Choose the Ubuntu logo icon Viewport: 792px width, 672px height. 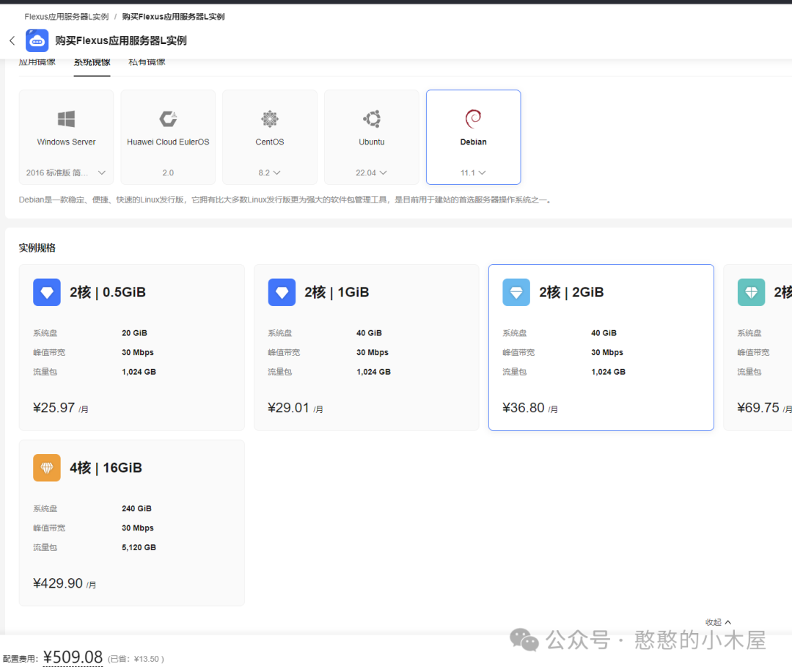point(372,119)
